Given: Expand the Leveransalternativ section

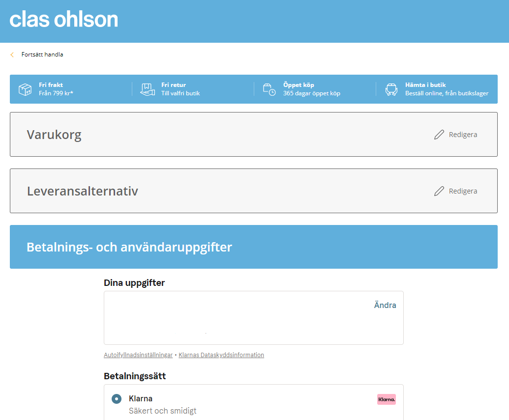Looking at the screenshot, I should tap(83, 191).
